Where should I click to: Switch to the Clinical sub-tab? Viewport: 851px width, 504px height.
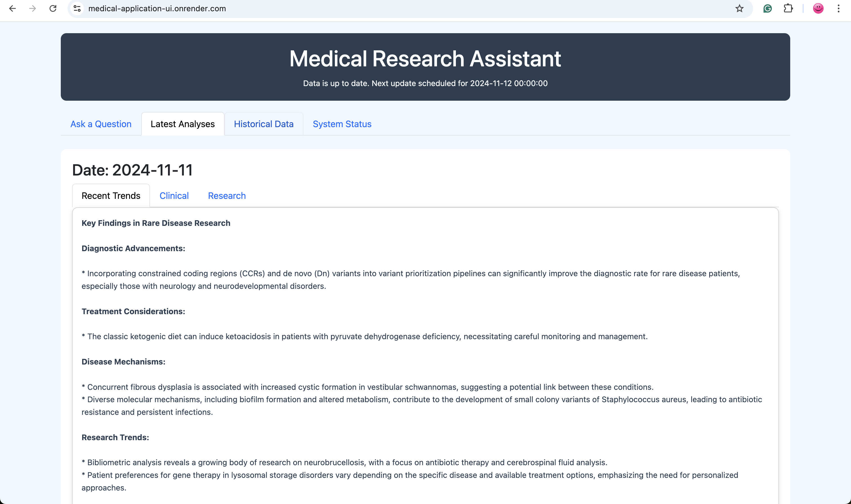pos(174,196)
